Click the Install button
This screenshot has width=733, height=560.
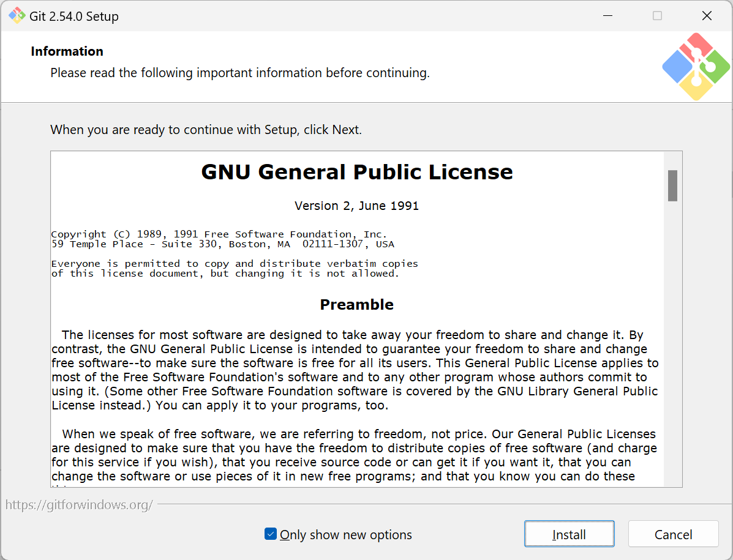(x=569, y=534)
